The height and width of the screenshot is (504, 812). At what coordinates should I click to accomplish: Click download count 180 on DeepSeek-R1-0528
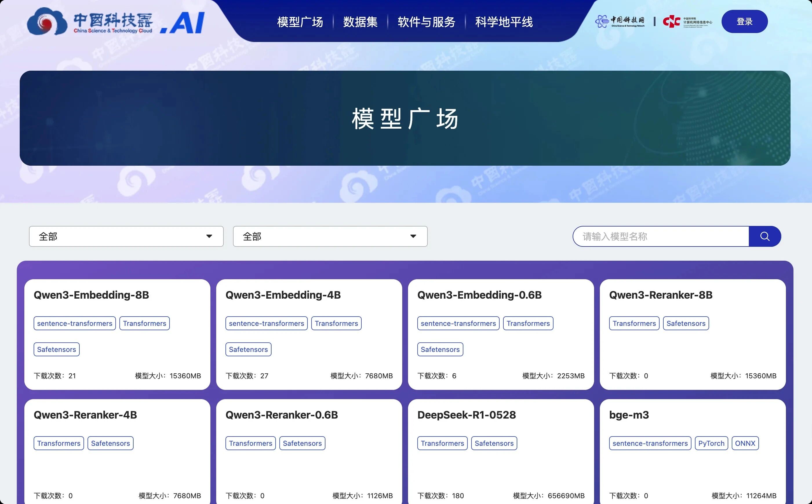440,496
